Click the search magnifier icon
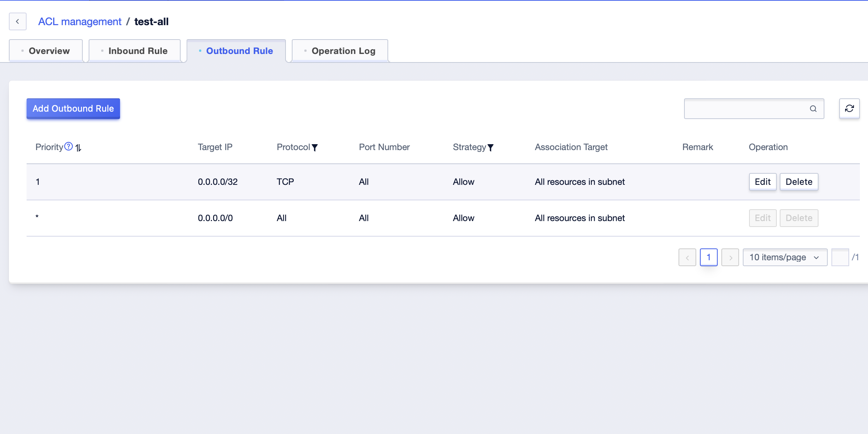Screen dimensions: 868x434 point(813,109)
